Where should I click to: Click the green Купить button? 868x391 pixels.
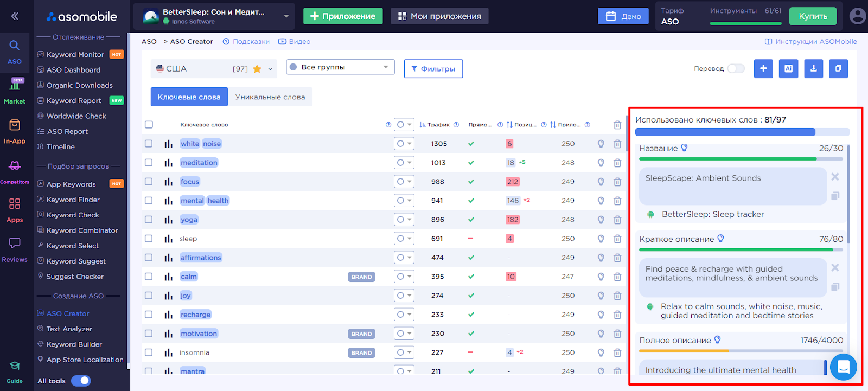click(x=813, y=16)
